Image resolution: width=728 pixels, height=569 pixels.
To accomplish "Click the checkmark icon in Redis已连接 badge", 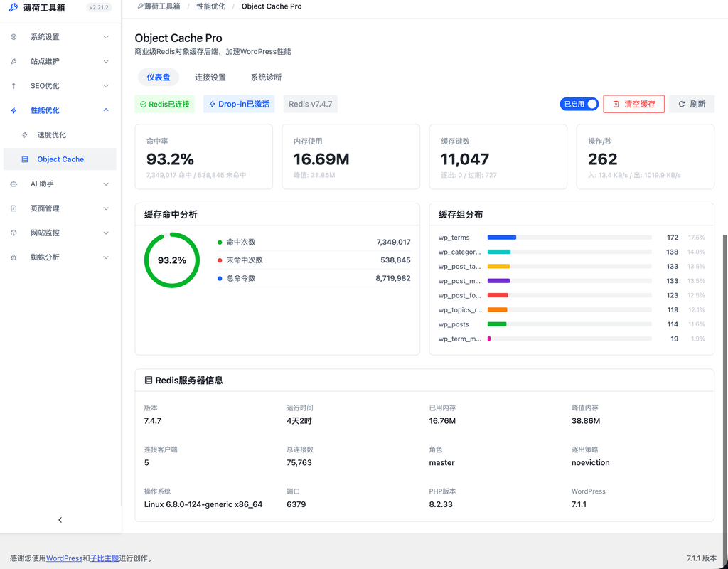I will (143, 105).
